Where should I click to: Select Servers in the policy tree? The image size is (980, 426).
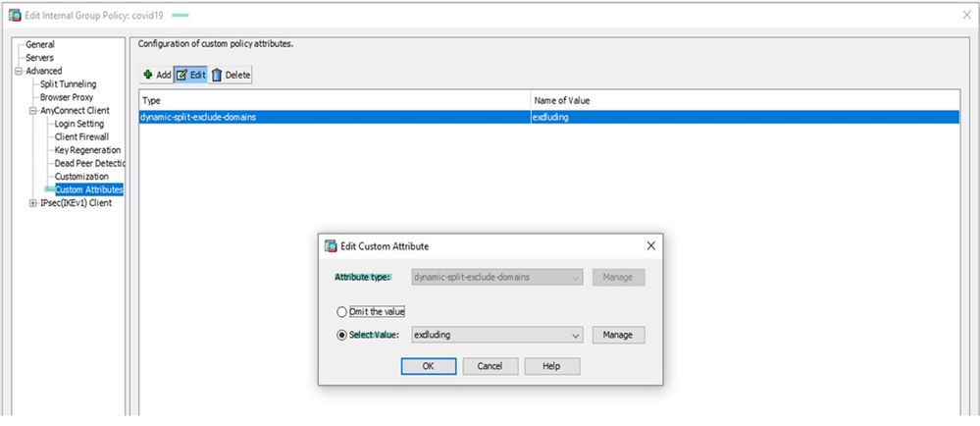39,58
